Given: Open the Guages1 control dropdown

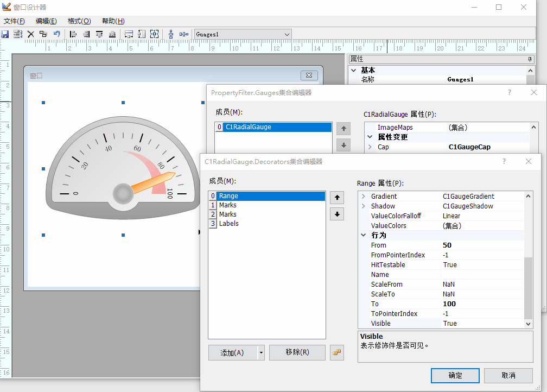Looking at the screenshot, I should coord(287,34).
